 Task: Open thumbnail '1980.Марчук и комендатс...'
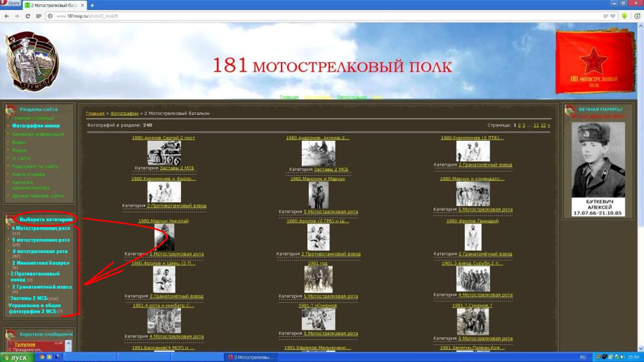pyautogui.click(x=473, y=194)
